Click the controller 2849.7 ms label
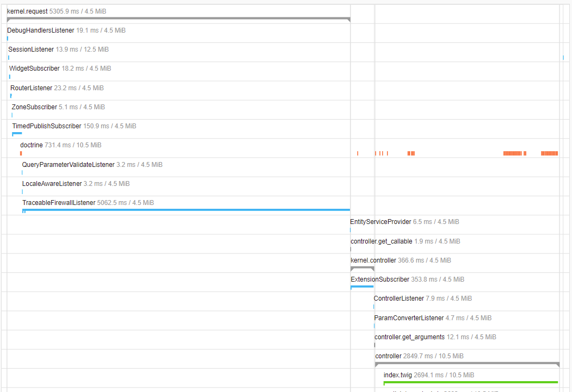572x392 pixels. [420, 356]
